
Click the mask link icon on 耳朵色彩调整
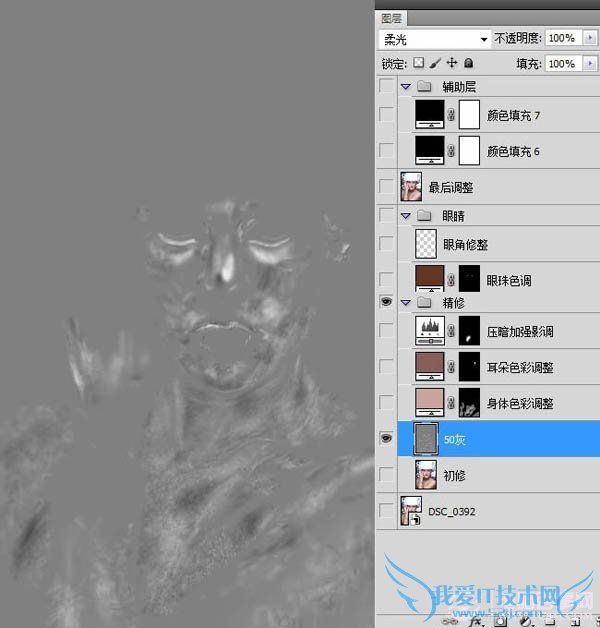451,367
